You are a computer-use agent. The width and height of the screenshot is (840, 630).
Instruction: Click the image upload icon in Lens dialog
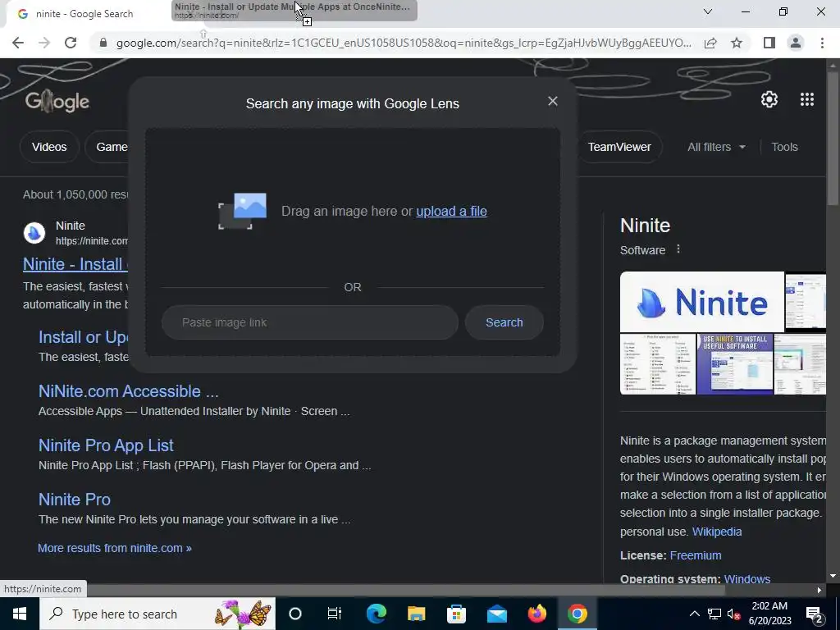coord(242,211)
